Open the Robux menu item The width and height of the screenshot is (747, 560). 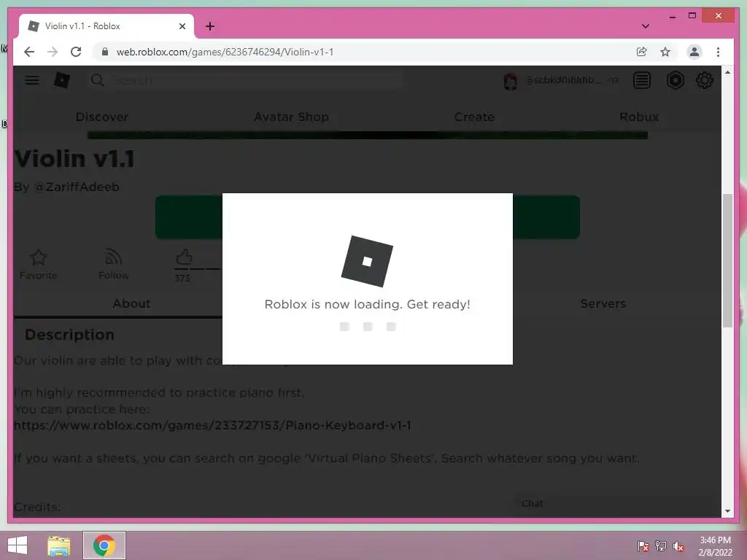coord(639,117)
